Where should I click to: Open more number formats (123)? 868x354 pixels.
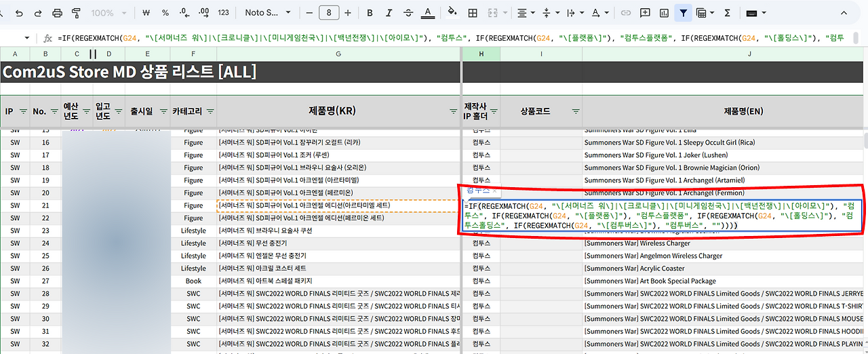[223, 13]
